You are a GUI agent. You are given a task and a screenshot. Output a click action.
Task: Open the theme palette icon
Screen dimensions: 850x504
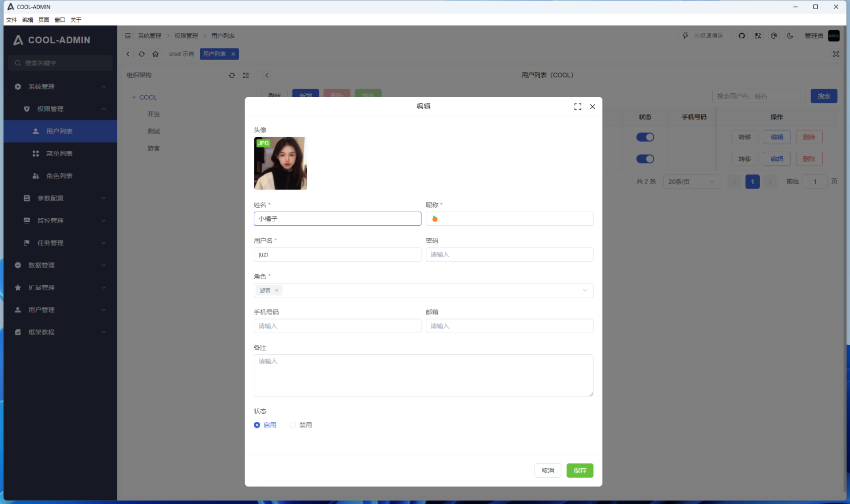pyautogui.click(x=774, y=35)
